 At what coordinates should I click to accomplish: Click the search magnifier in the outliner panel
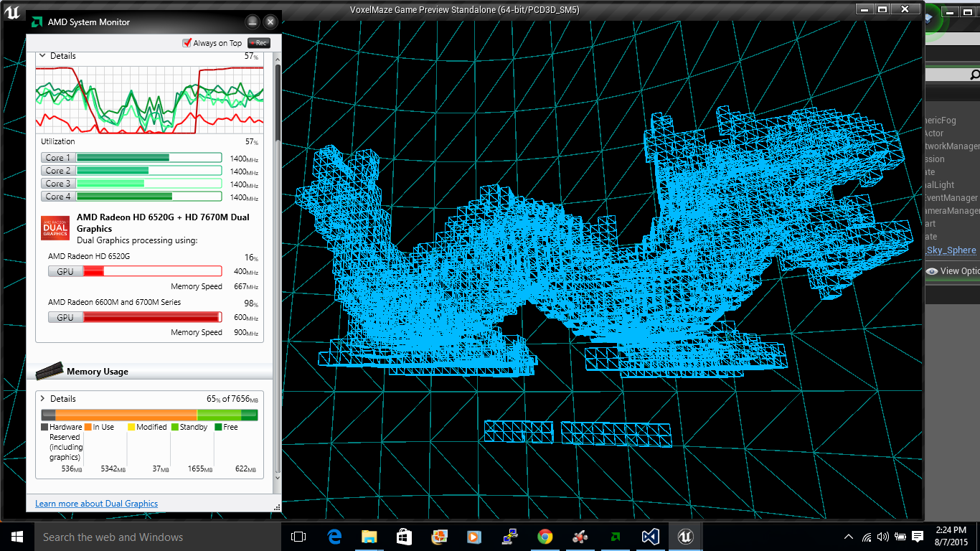pyautogui.click(x=974, y=75)
